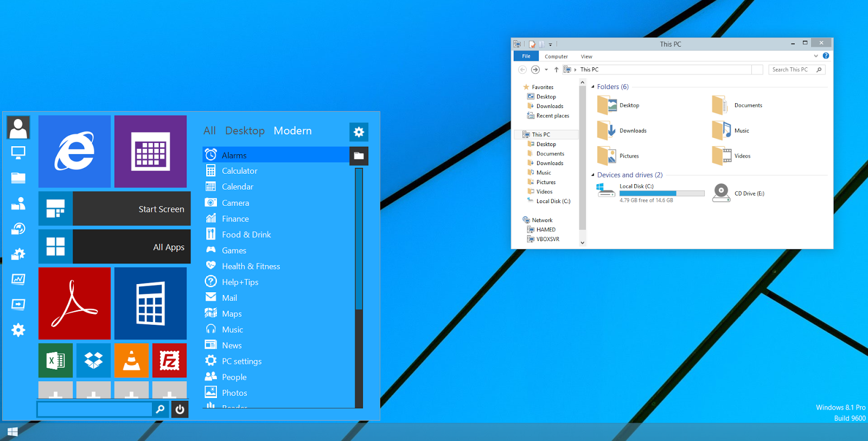Viewport: 868px width, 441px height.
Task: Open the folder icon in Start sidebar
Action: [18, 178]
